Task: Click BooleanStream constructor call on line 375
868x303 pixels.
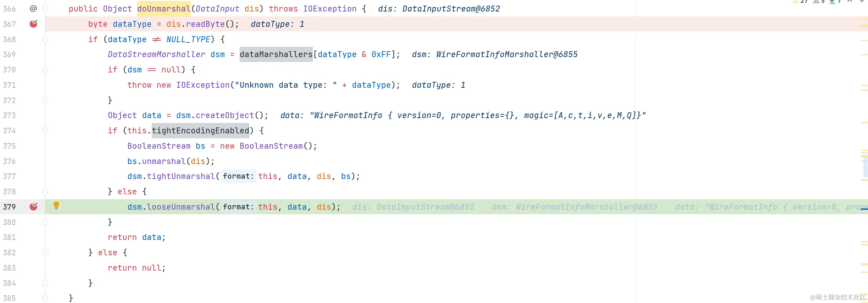Action: (271, 146)
